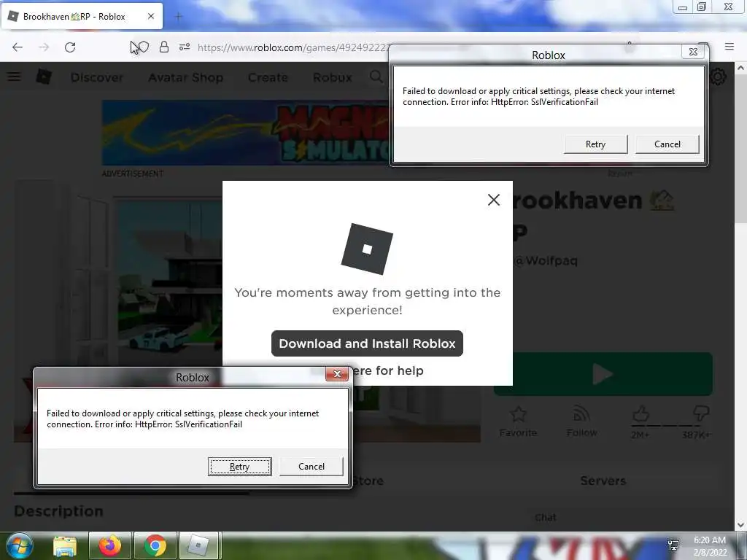The width and height of the screenshot is (747, 560).
Task: Click Retry in the upper Roblox error dialog
Action: (595, 144)
